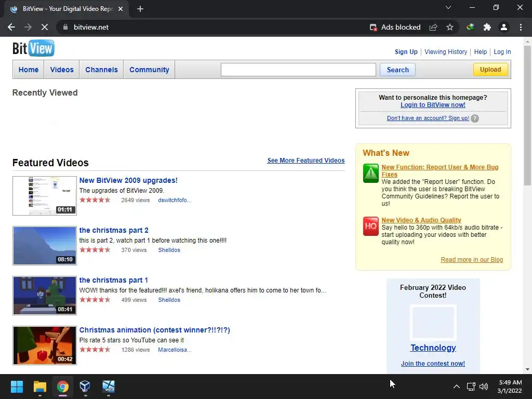Click the page vertical scrollbar thumb
The image size is (532, 399).
[527, 115]
